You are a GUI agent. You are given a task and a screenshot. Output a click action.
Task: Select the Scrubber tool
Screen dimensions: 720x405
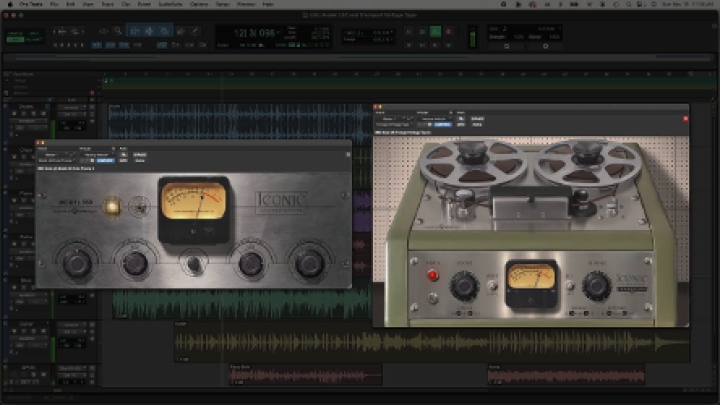[180, 31]
